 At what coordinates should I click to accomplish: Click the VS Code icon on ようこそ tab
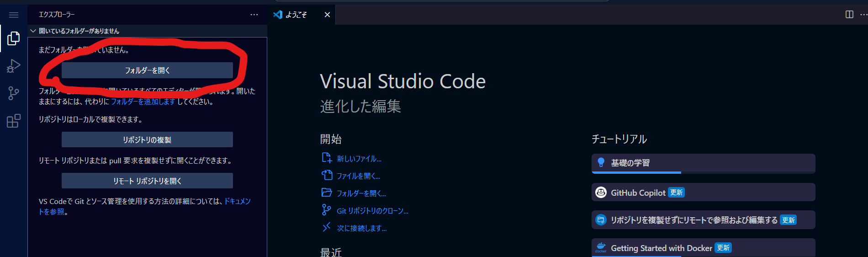pyautogui.click(x=278, y=15)
